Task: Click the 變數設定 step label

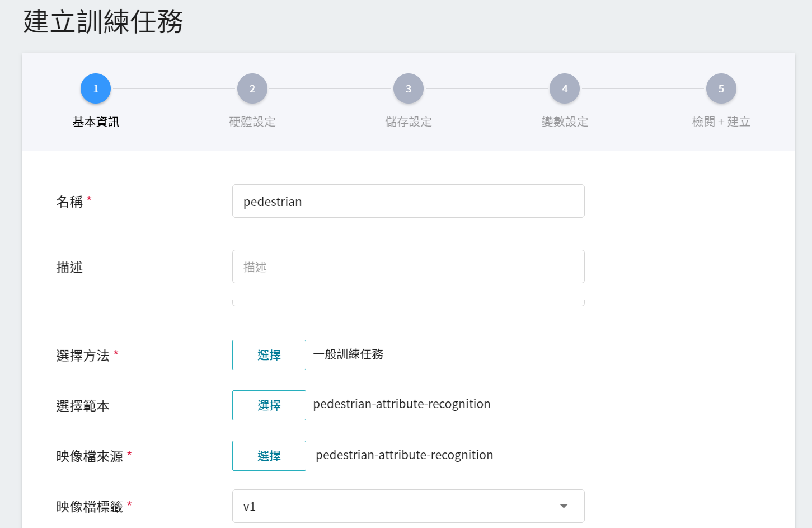Action: [565, 122]
